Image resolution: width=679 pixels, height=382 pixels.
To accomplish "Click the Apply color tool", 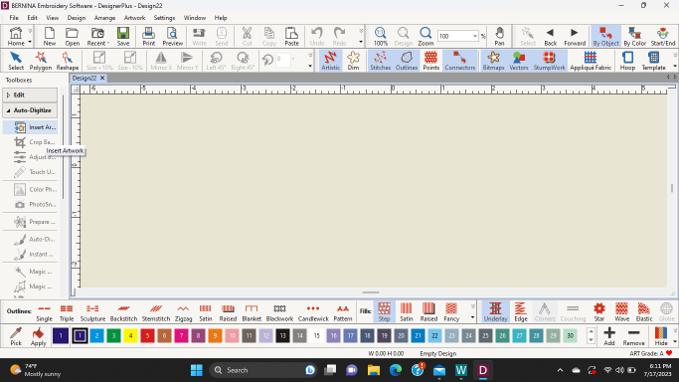I will pos(38,337).
